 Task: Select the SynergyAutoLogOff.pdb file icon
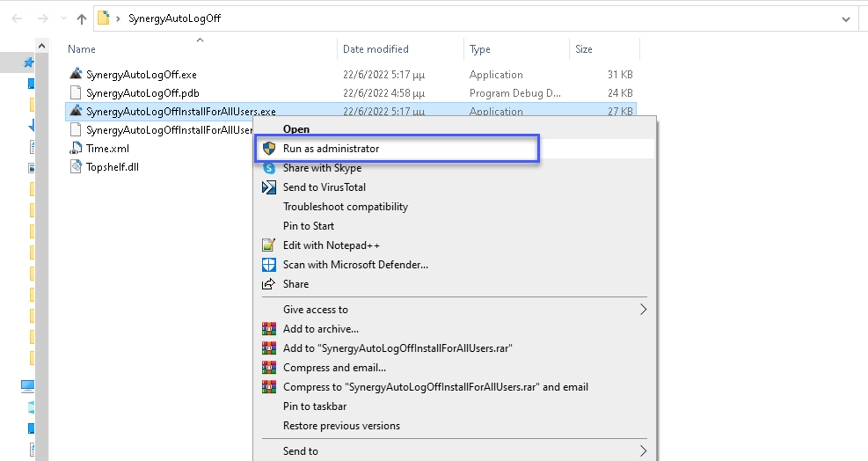pos(76,92)
